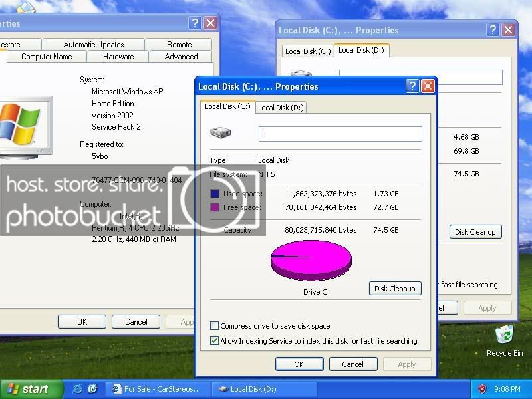The height and width of the screenshot is (399, 532).
Task: Open the Recycle Bin desktop icon
Action: [505, 340]
